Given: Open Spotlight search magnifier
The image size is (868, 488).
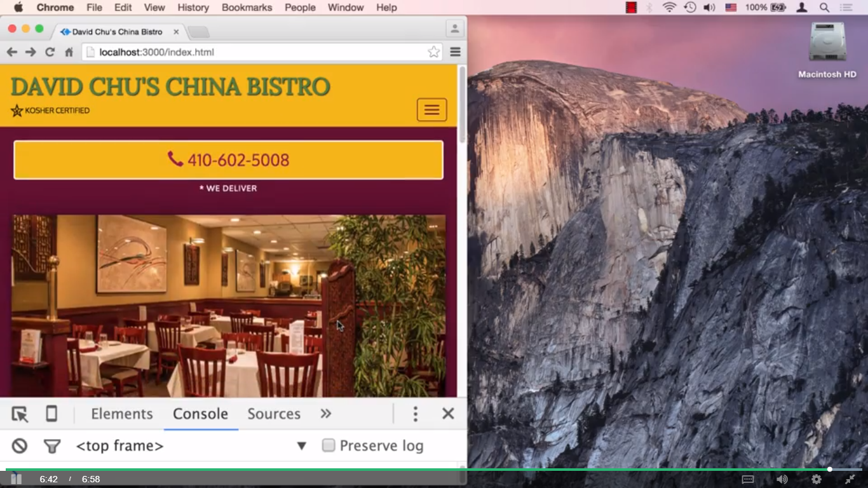Looking at the screenshot, I should 824,8.
